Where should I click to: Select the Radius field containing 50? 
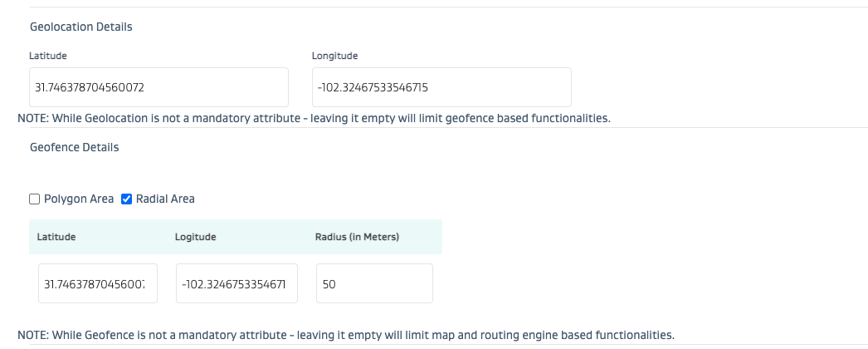click(x=374, y=284)
